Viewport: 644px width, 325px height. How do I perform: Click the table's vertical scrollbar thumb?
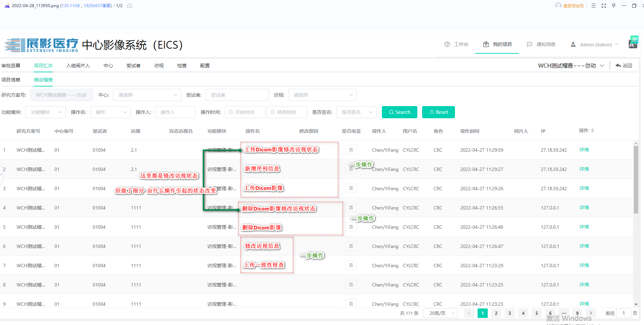click(636, 179)
